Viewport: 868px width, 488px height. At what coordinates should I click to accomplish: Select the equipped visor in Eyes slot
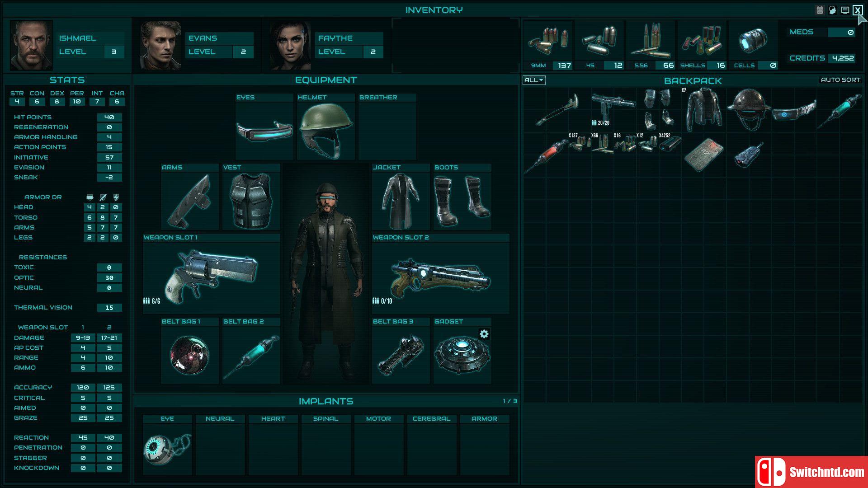point(264,131)
